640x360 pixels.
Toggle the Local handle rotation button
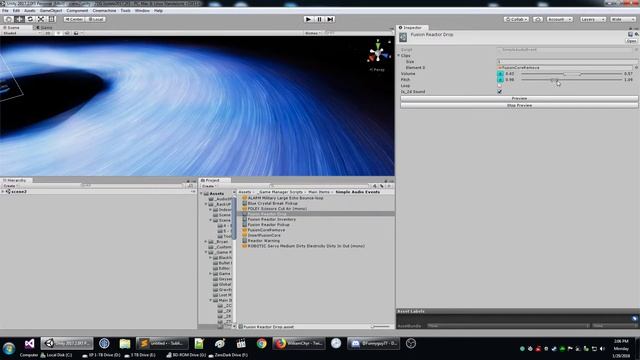coord(96,19)
